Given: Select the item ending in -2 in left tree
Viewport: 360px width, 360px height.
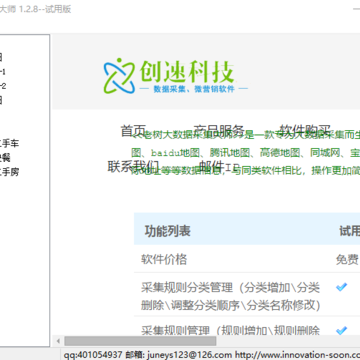Looking at the screenshot, I should pos(3,86).
